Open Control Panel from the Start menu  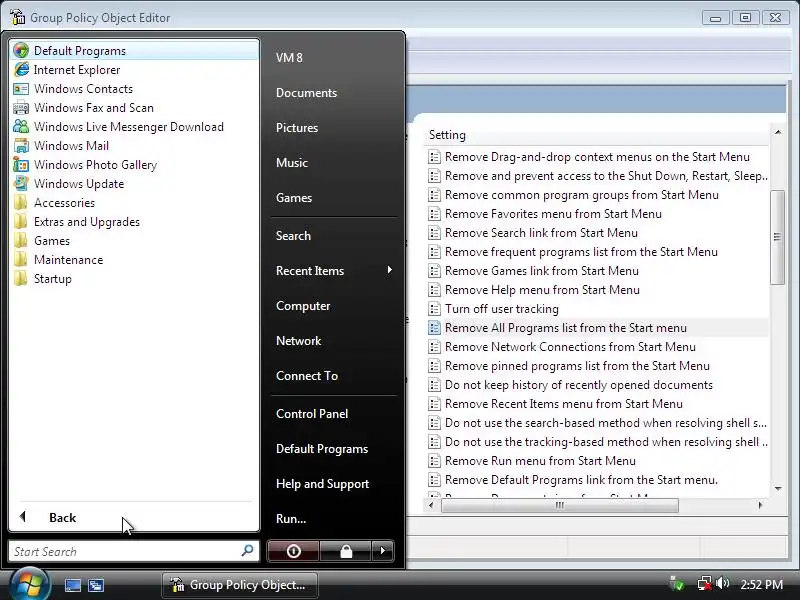[312, 414]
